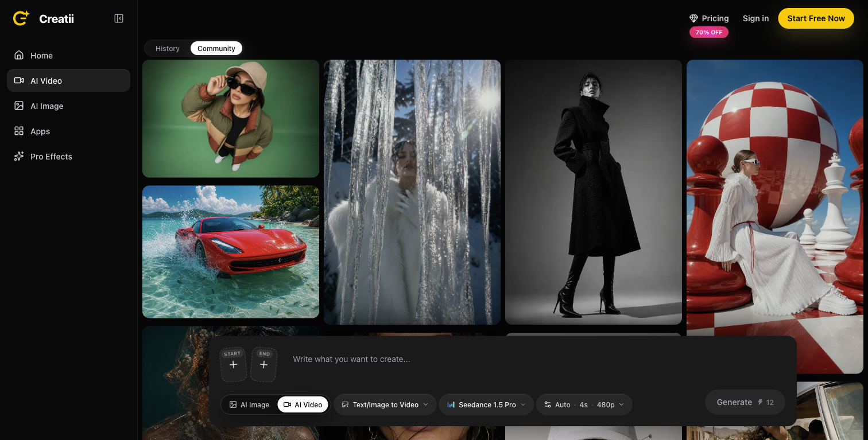Viewport: 868px width, 440px height.
Task: Open the Seedance 1.5 Pro model dropdown
Action: 486,404
